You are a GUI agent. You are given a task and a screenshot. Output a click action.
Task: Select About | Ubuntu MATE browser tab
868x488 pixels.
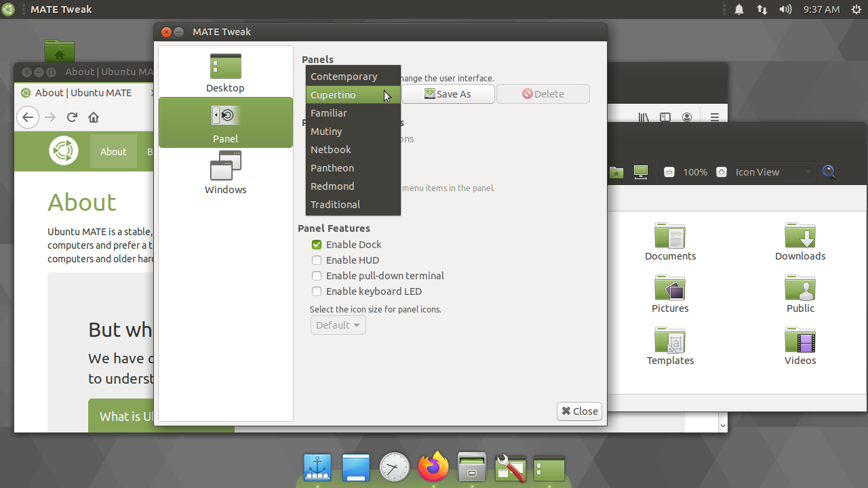pos(85,93)
